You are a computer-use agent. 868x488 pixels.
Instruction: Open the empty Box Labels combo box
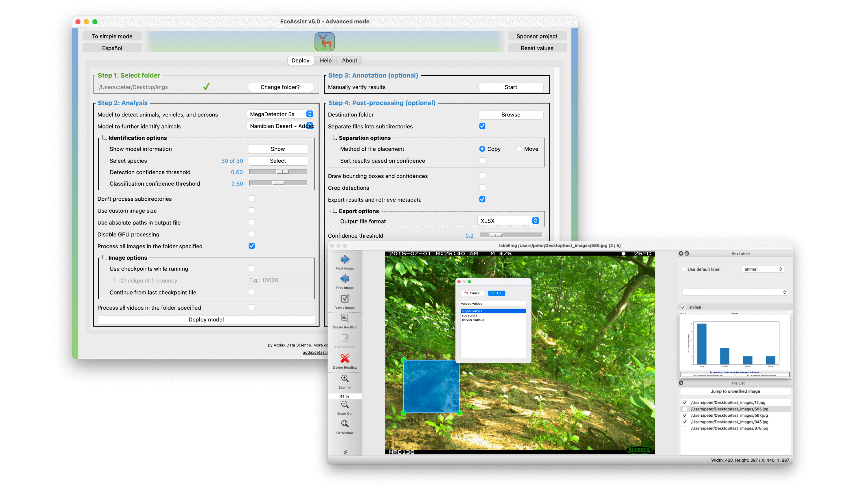735,292
